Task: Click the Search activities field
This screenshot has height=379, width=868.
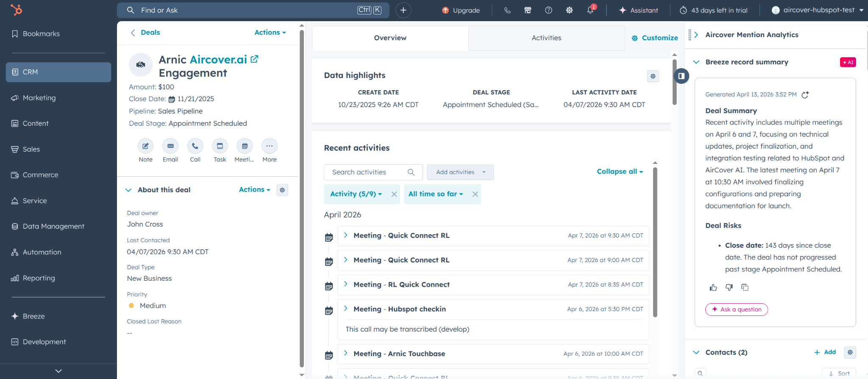Action: click(x=373, y=172)
